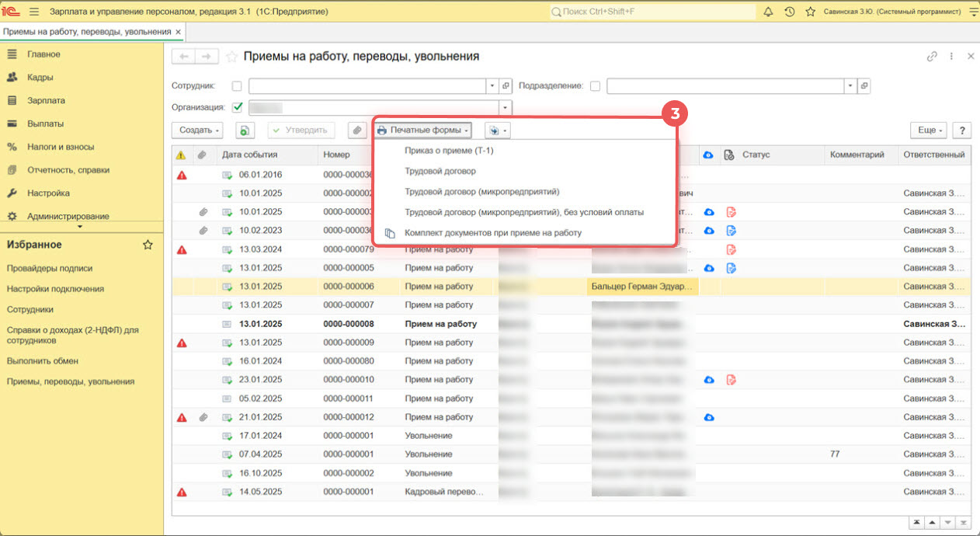Enable the Подразделение filter checkbox
Viewport: 980px width, 536px height.
[595, 86]
